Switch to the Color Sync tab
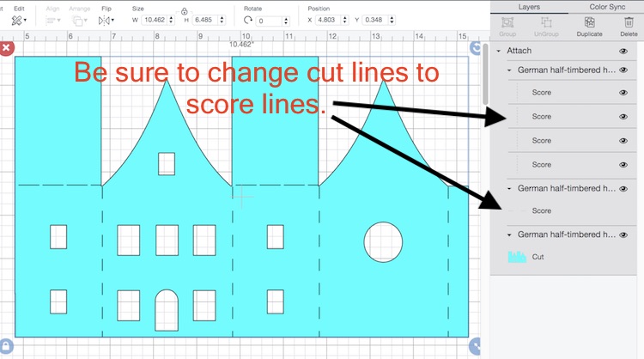Screen dimensions: 644x359 607,7
